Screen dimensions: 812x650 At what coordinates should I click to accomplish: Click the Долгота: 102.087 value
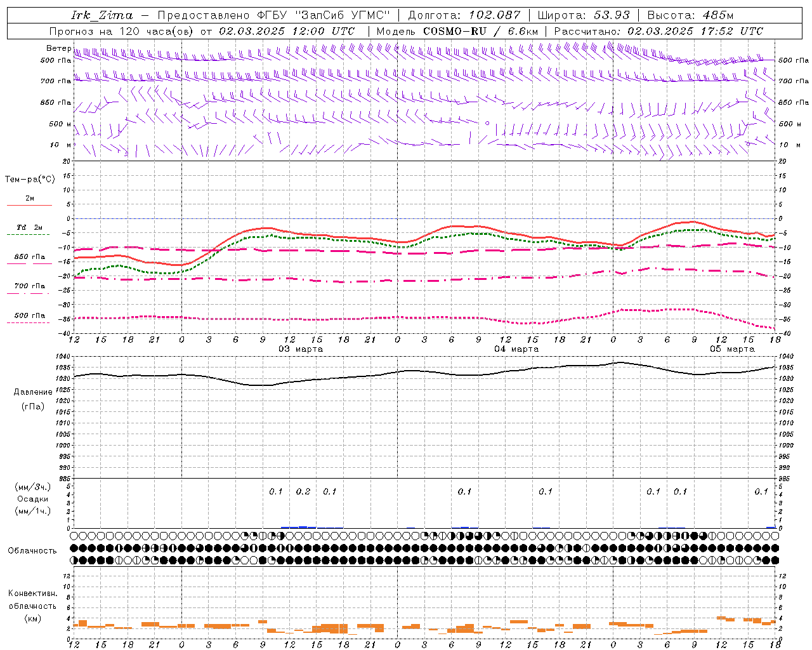(464, 15)
